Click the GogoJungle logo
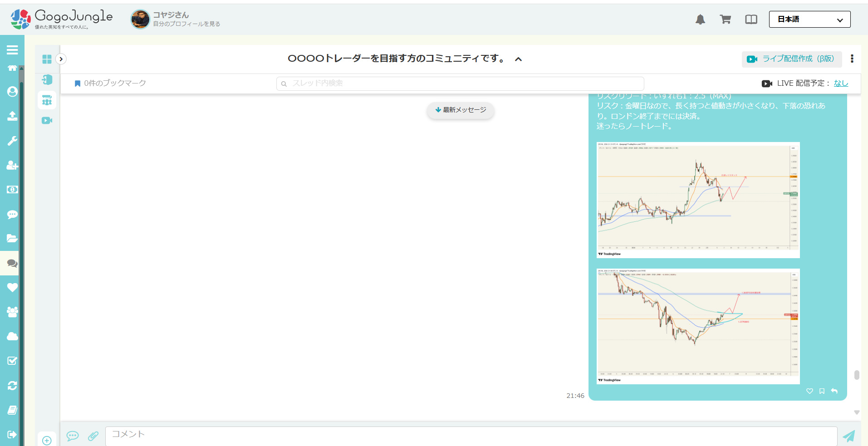 point(62,19)
